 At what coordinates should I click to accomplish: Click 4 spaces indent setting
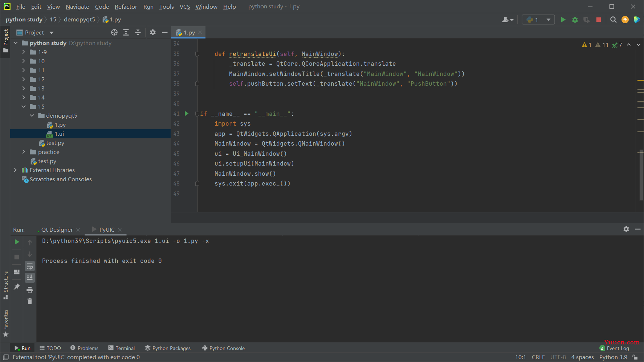point(583,357)
